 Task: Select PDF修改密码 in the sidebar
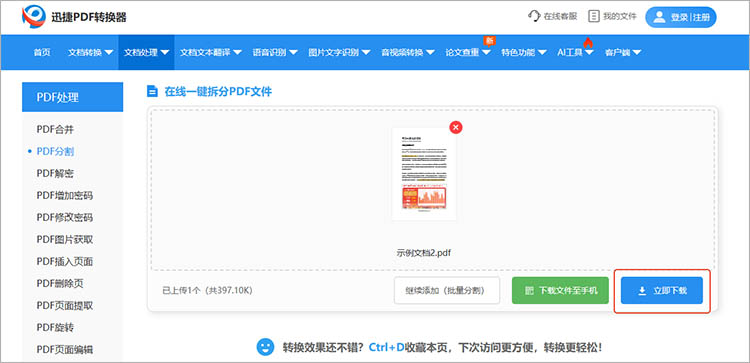click(65, 218)
